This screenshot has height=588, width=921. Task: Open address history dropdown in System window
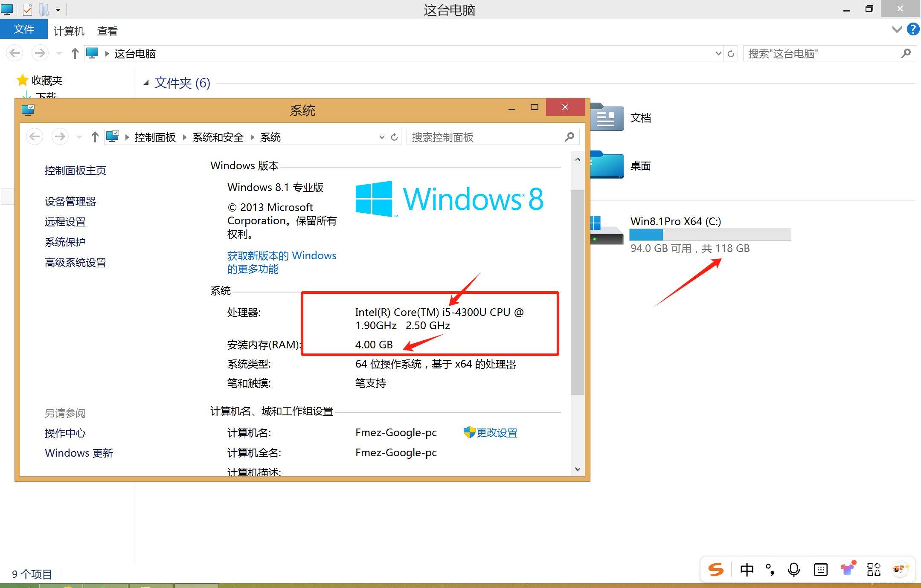pyautogui.click(x=382, y=137)
